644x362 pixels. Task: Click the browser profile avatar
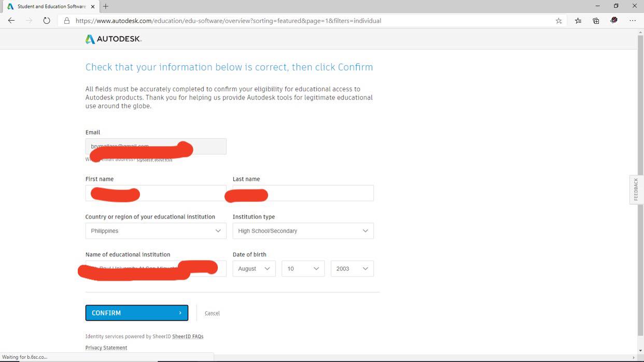click(x=614, y=21)
